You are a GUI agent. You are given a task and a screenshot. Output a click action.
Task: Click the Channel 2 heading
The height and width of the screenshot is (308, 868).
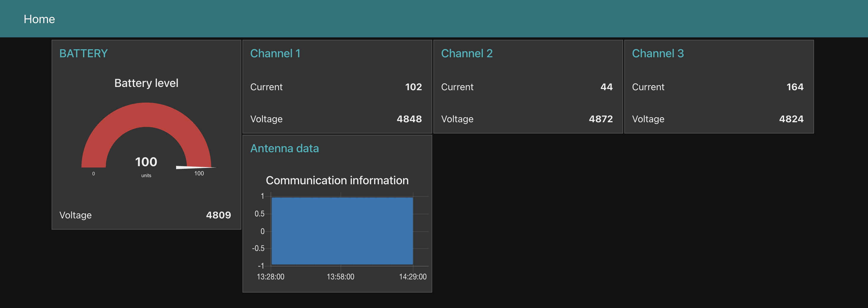467,53
